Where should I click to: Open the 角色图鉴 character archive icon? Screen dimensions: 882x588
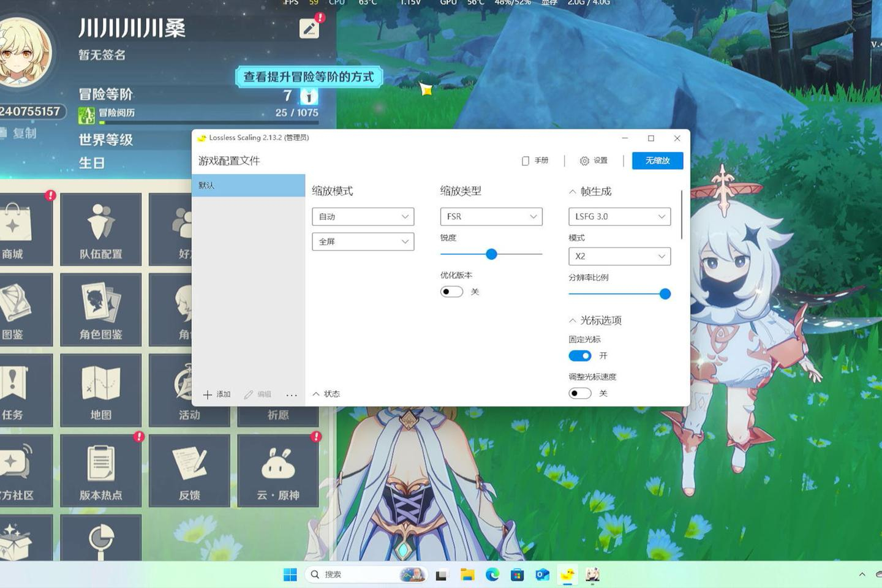point(101,309)
